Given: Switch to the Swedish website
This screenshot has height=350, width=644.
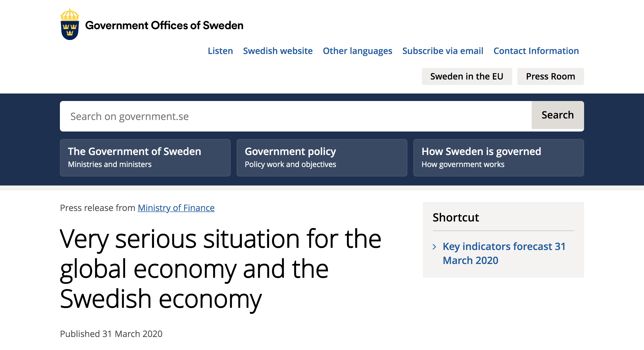Looking at the screenshot, I should point(278,51).
